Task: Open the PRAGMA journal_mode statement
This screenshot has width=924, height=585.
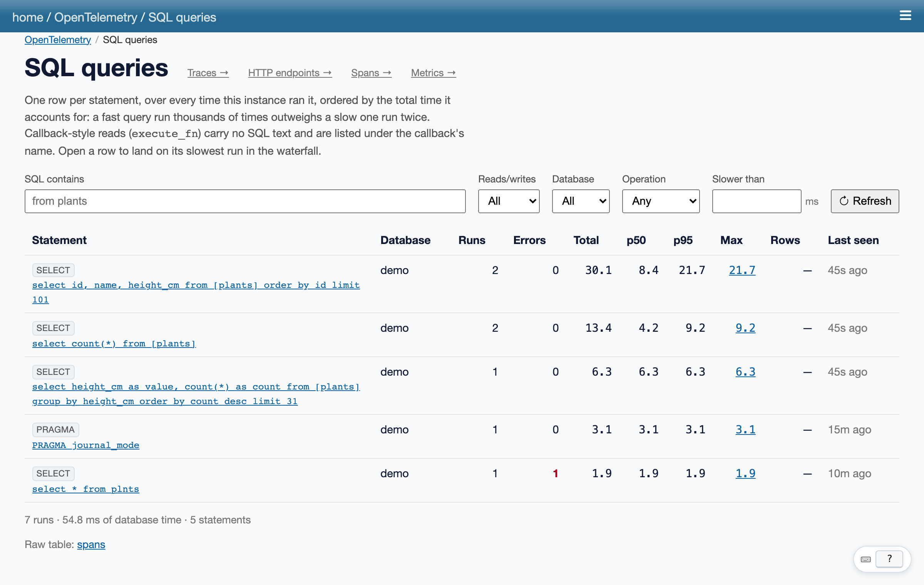Action: click(86, 445)
